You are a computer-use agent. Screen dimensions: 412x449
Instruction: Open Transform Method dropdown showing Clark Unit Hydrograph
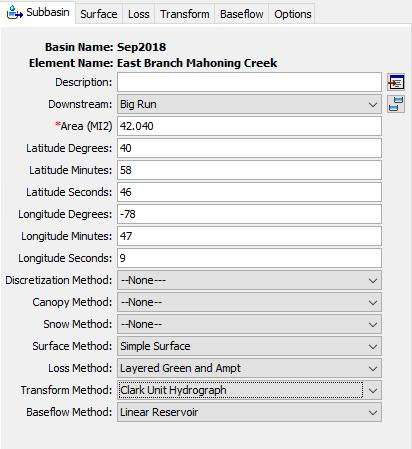pos(249,390)
